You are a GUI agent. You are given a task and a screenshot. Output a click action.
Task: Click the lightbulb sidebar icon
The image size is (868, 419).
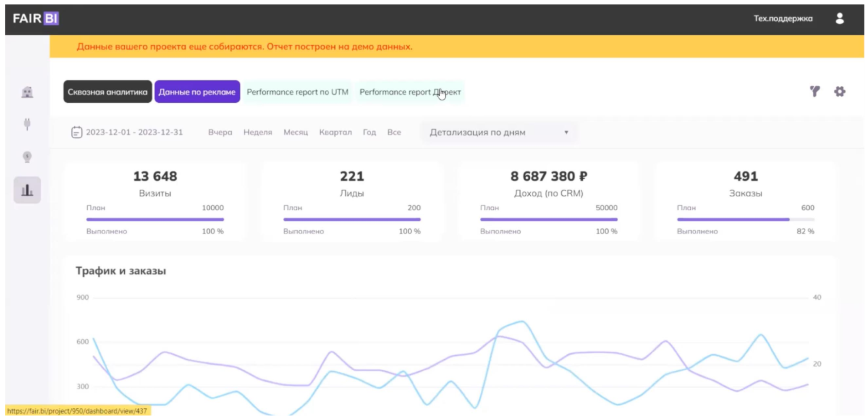click(27, 157)
